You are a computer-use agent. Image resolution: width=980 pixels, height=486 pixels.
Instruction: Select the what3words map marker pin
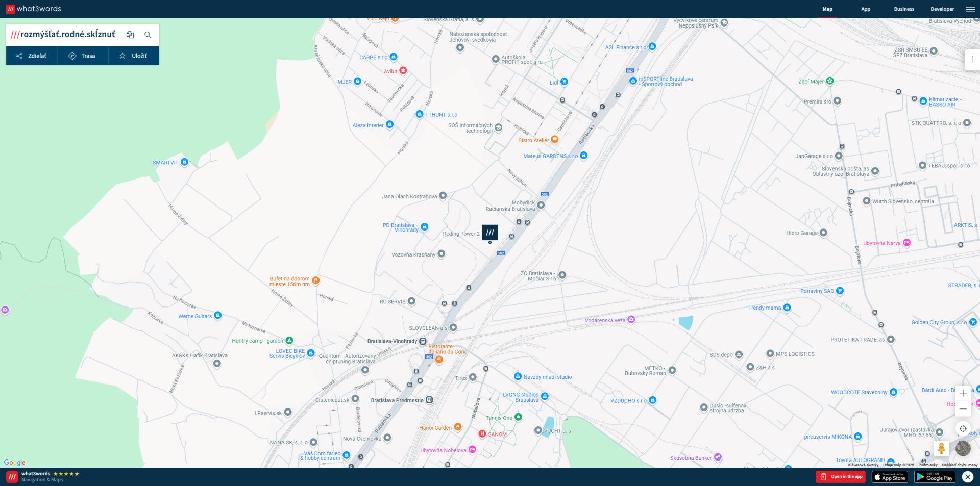pos(489,233)
